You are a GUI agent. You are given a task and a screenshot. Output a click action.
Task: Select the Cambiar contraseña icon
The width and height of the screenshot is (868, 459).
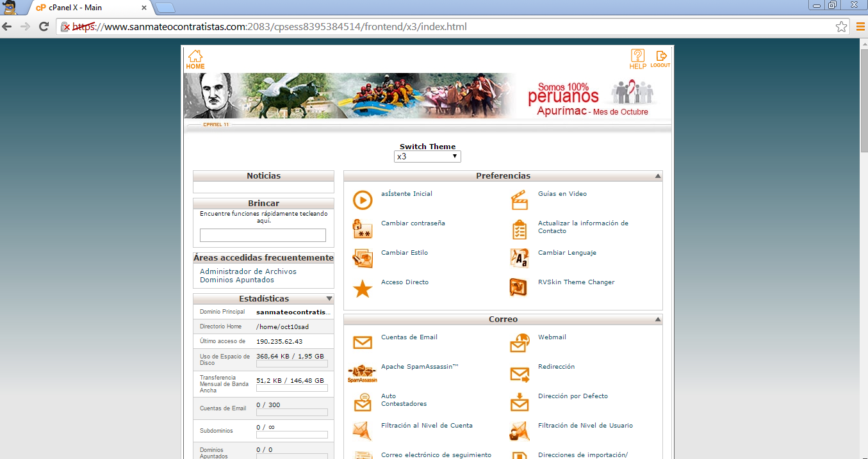pyautogui.click(x=363, y=229)
